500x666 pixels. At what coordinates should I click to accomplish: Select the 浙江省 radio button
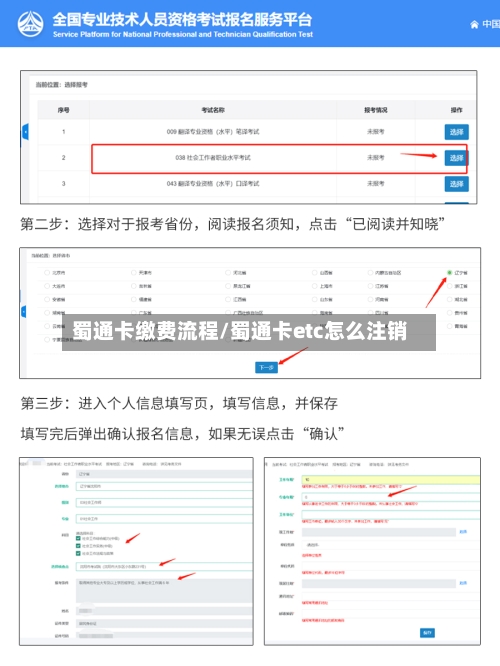click(449, 286)
